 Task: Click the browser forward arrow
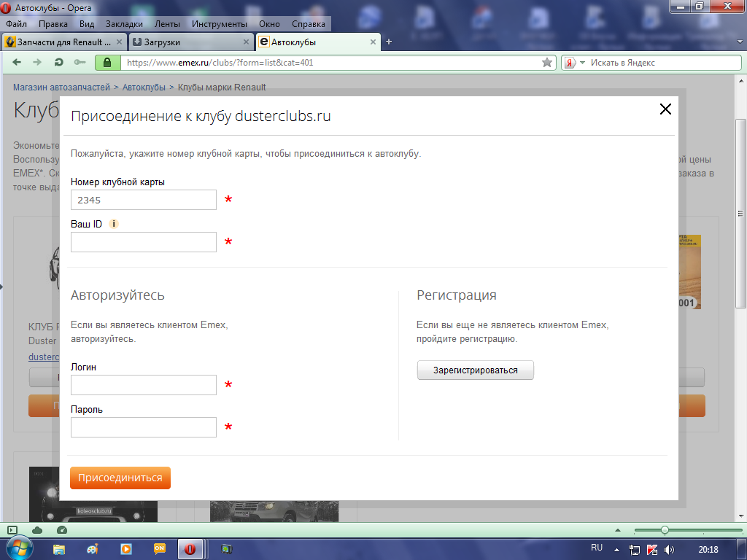coord(37,63)
